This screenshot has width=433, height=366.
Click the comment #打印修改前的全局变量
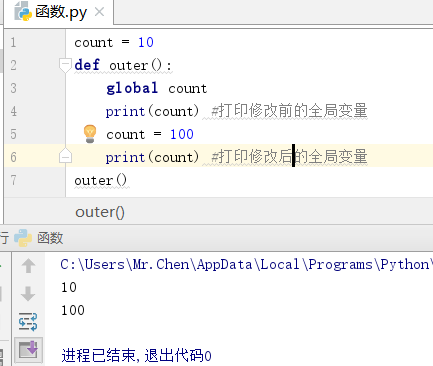coord(290,111)
